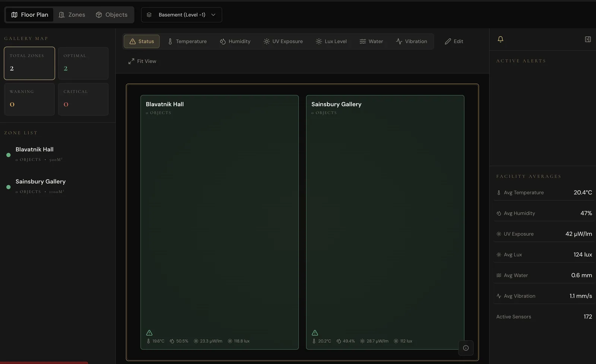
Task: Click the layers icon in level selector
Action: pos(149,15)
